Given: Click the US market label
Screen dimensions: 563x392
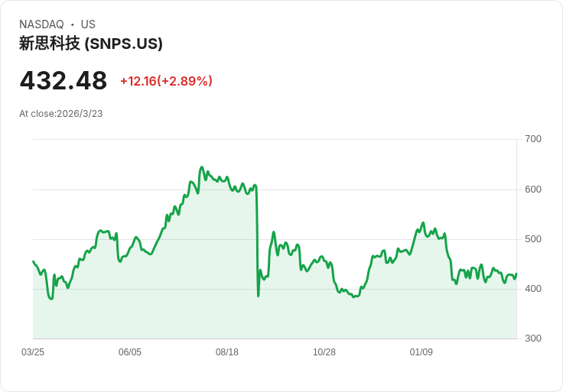Looking at the screenshot, I should pyautogui.click(x=88, y=24).
